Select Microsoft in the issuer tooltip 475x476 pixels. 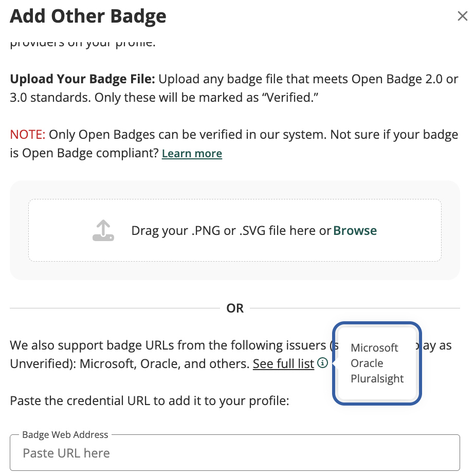(x=374, y=347)
